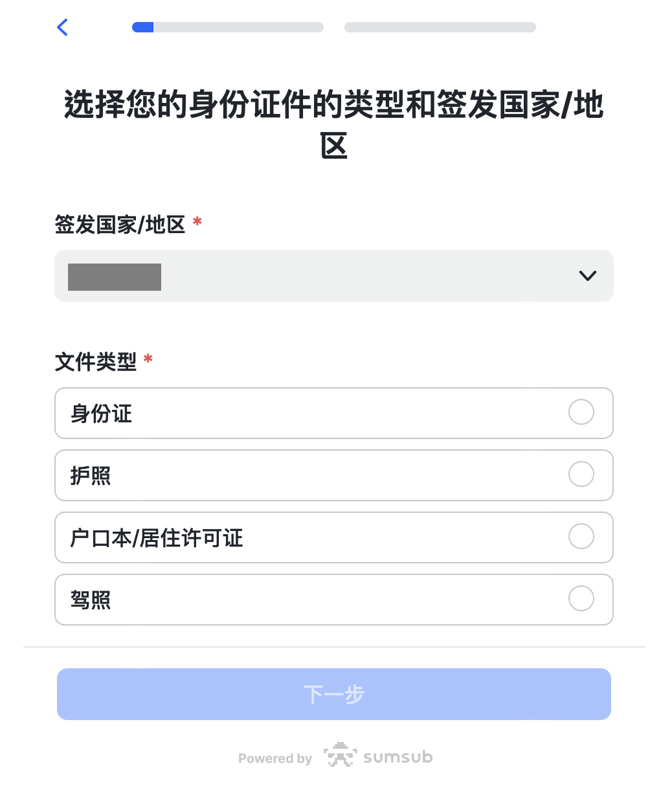Screen dimensions: 672x790
Task: Click the Sumsub logo icon
Action: [341, 755]
